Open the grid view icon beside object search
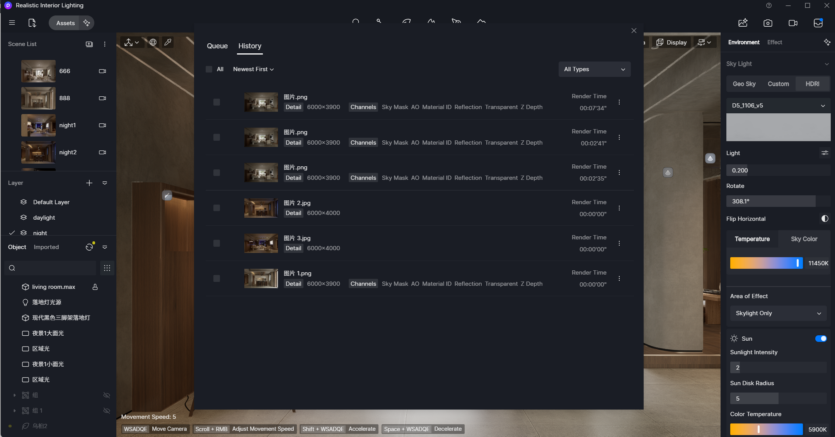The image size is (835, 437). click(107, 268)
